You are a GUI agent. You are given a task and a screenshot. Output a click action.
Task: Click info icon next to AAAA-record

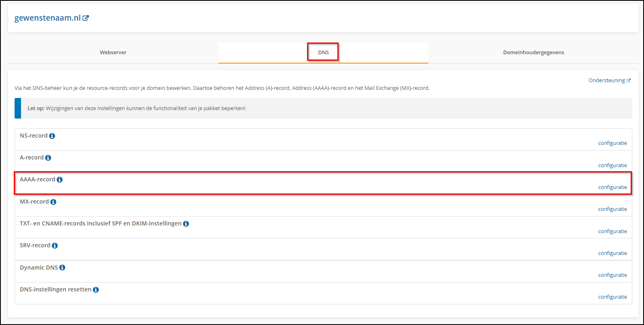60,180
